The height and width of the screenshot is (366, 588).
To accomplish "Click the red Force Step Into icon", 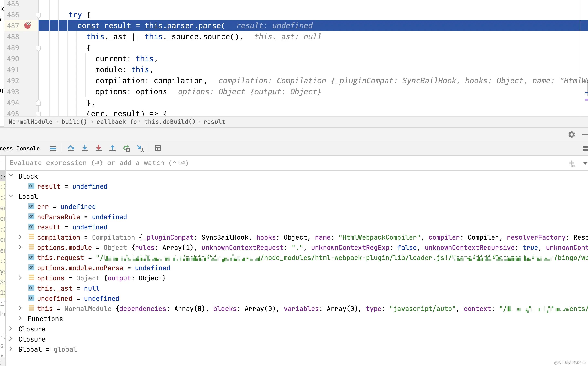I will coord(98,148).
